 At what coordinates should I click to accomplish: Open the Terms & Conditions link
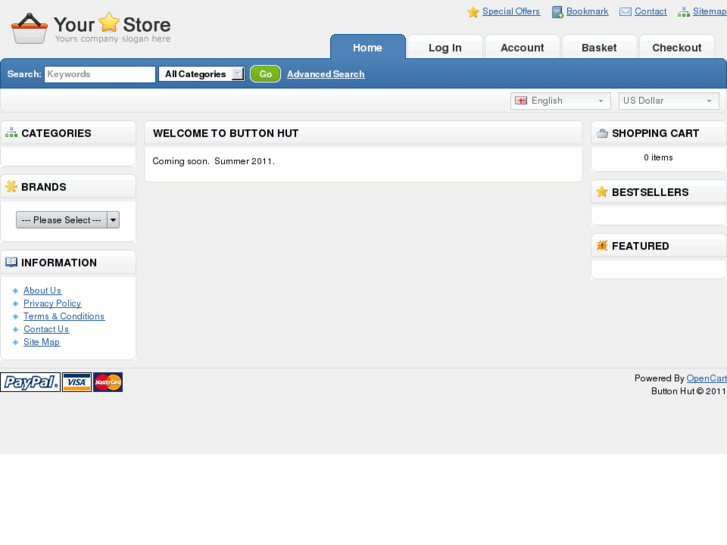pos(64,316)
